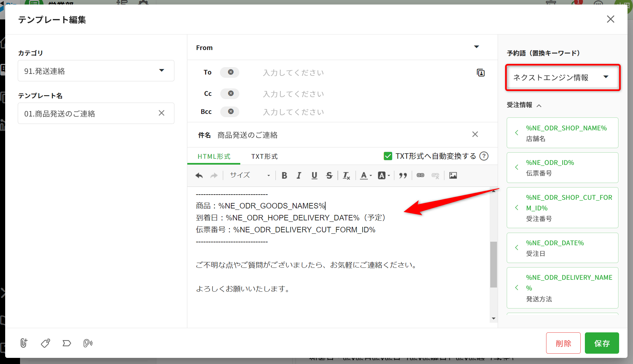Screen dimensions: 633x364
Task: Click the insert link icon
Action: point(420,175)
